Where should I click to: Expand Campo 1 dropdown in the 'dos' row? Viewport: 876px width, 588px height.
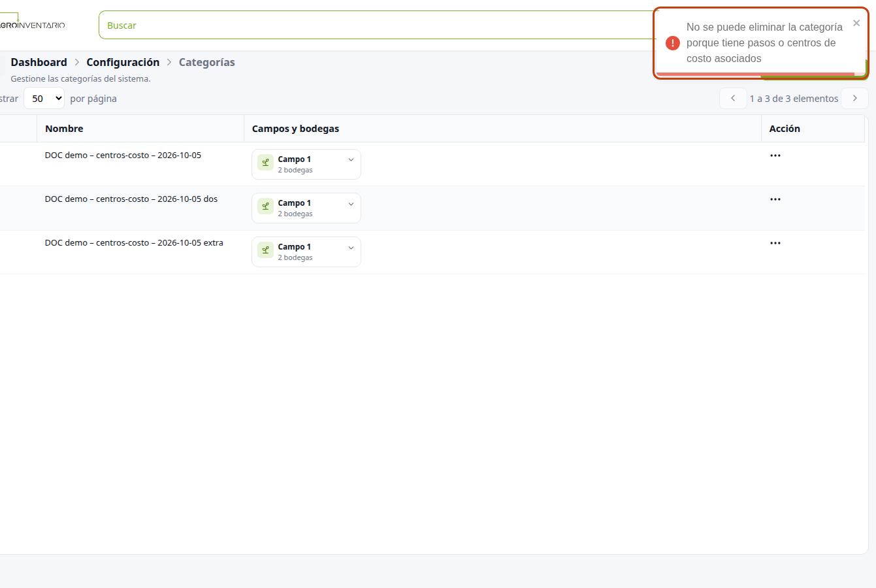(x=351, y=204)
